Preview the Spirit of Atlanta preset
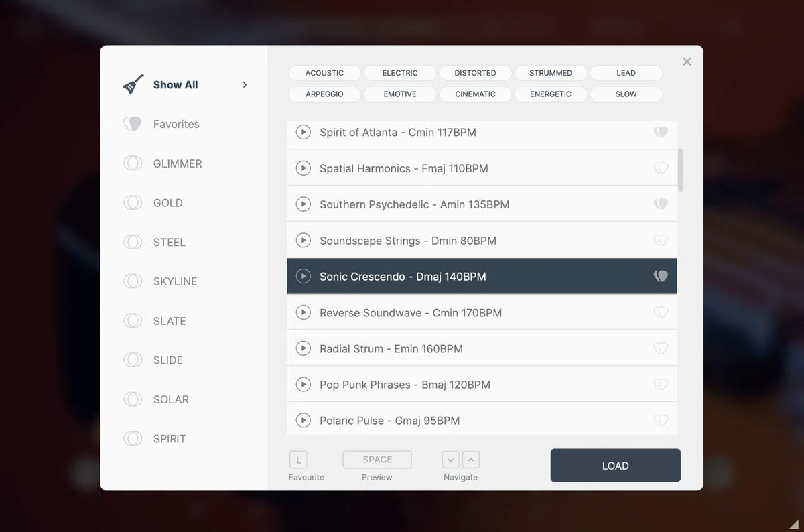Viewport: 804px width, 532px height. point(304,133)
